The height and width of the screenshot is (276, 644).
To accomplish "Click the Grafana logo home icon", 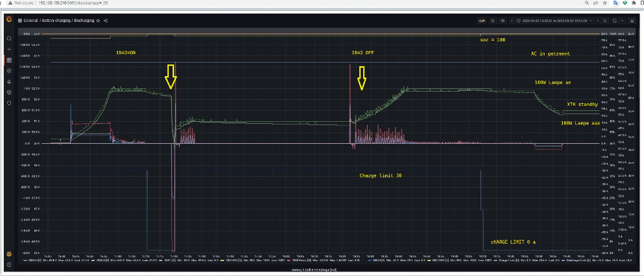I will point(9,21).
